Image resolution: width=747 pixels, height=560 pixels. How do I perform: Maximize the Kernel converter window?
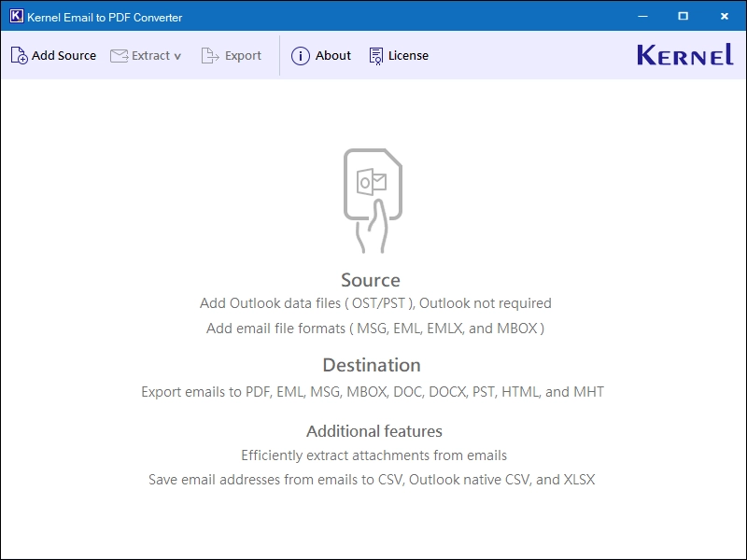[684, 16]
